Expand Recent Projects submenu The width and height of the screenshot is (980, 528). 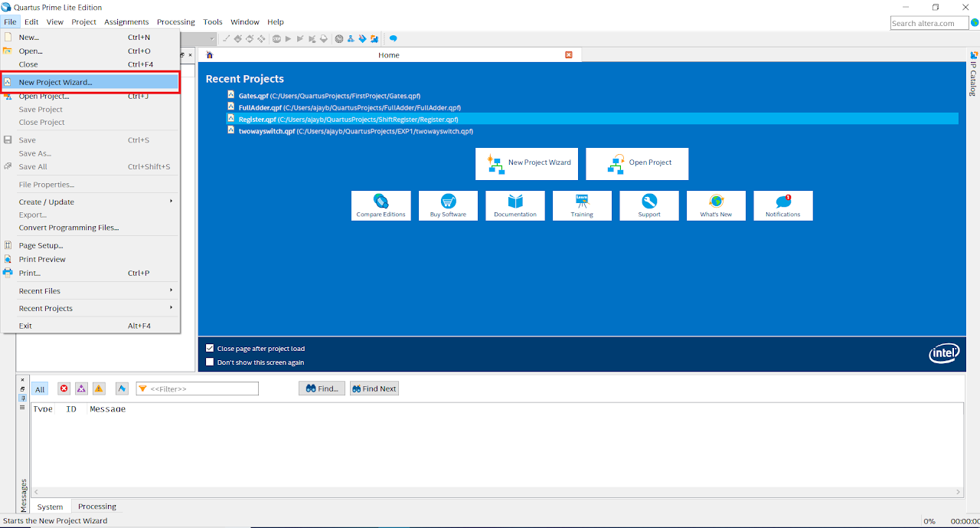click(90, 308)
